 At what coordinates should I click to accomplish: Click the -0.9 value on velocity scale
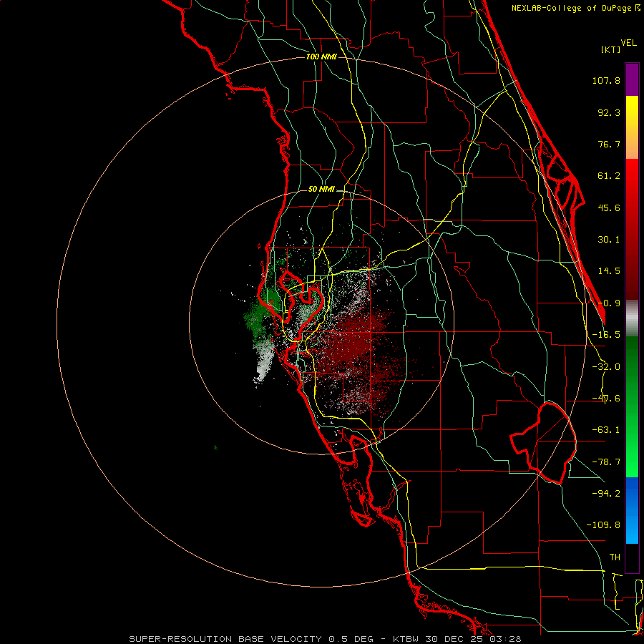point(609,303)
